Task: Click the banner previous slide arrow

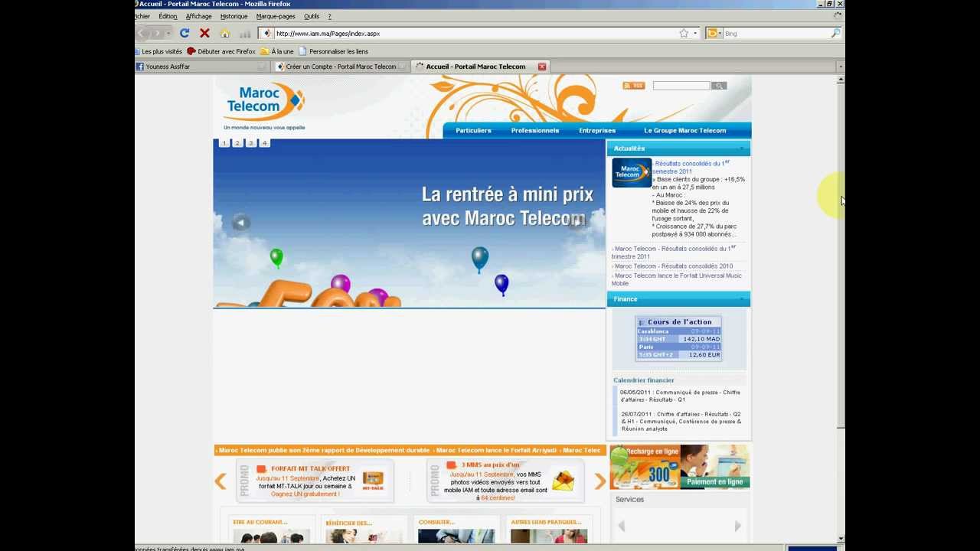Action: (x=241, y=223)
